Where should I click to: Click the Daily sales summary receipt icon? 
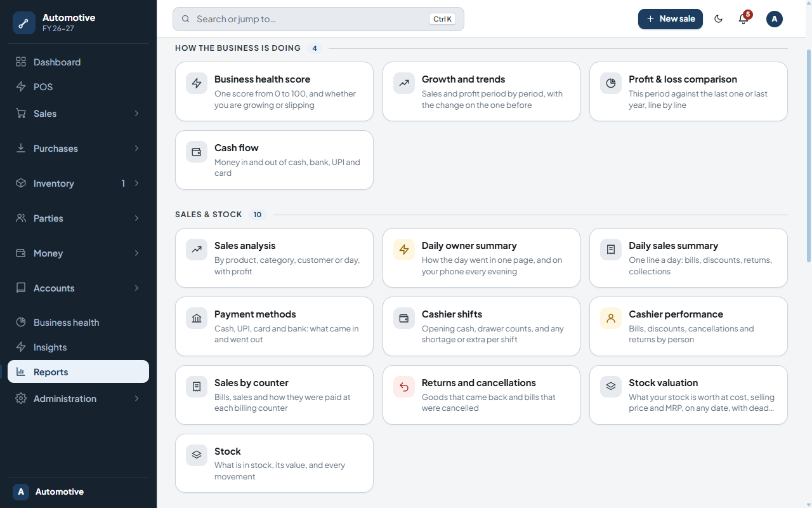tap(611, 250)
